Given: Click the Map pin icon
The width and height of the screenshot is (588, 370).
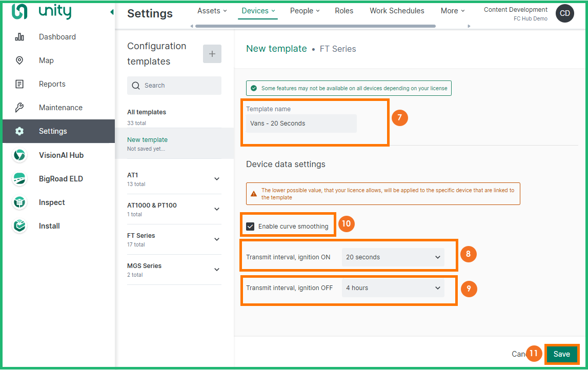Looking at the screenshot, I should (x=19, y=60).
